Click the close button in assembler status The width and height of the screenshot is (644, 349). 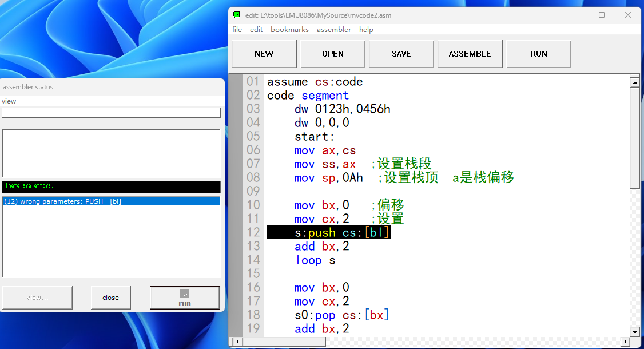[x=110, y=298]
